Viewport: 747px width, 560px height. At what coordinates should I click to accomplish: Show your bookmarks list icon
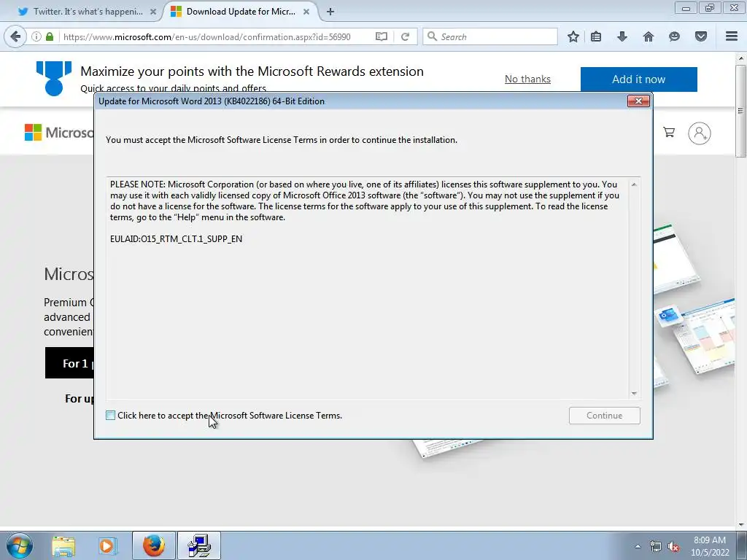pyautogui.click(x=596, y=36)
